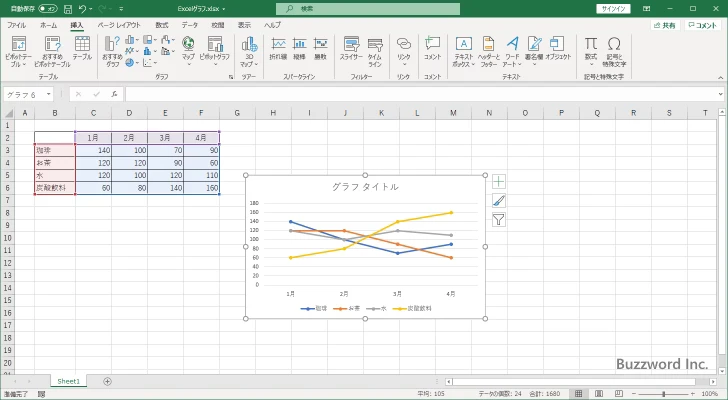This screenshot has width=728, height=400.
Task: Open the Name Box dropdown arrow
Action: coord(49,94)
